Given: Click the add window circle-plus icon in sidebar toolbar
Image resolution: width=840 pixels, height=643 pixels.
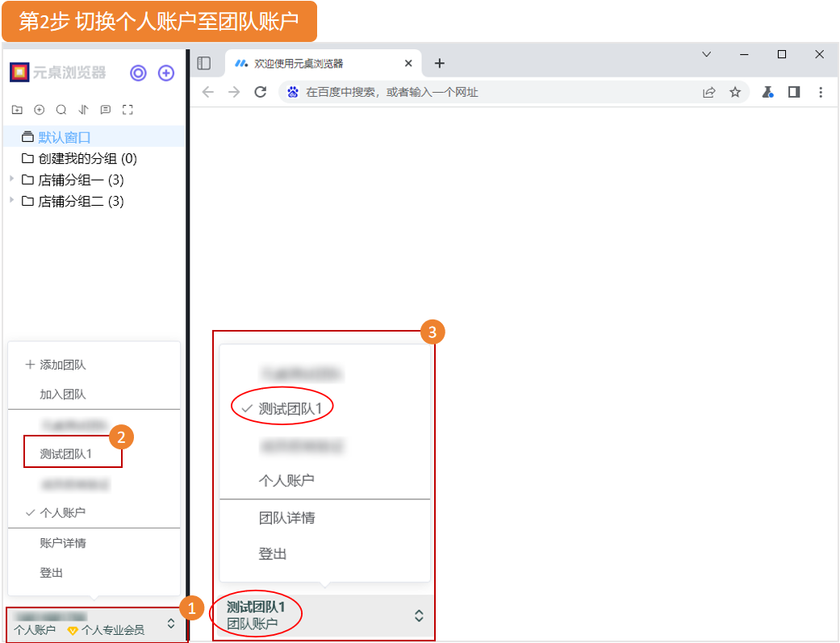Looking at the screenshot, I should (x=39, y=110).
